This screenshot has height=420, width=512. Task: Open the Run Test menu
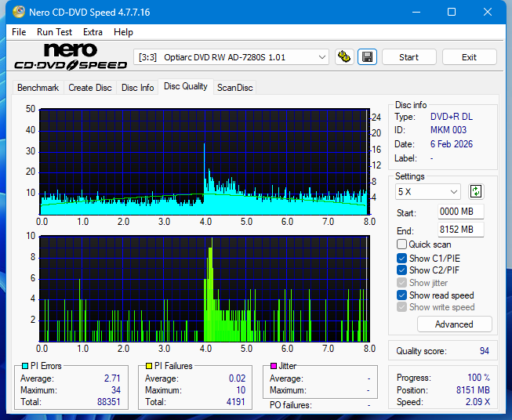coord(54,32)
